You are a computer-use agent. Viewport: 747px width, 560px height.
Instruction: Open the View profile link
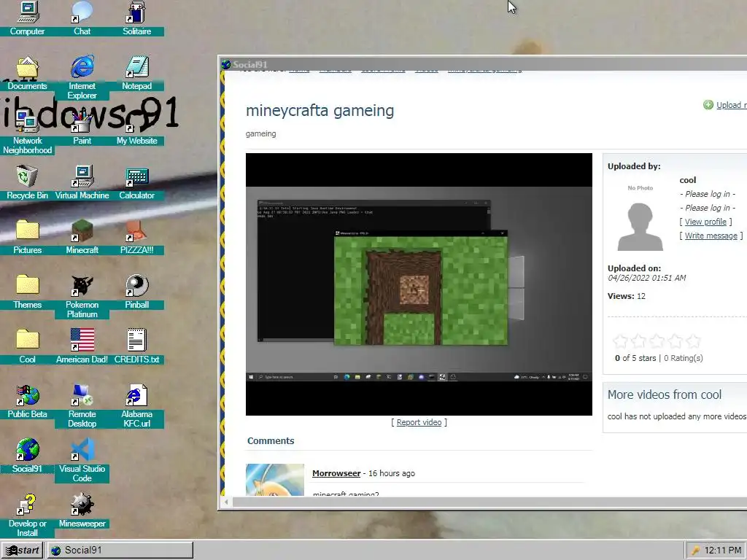pyautogui.click(x=705, y=222)
